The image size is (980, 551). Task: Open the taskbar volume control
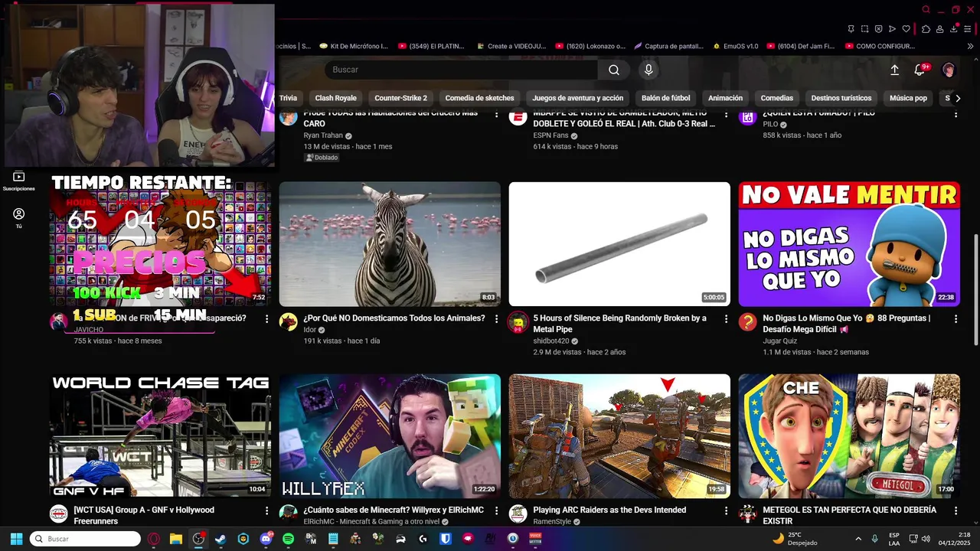(x=926, y=539)
